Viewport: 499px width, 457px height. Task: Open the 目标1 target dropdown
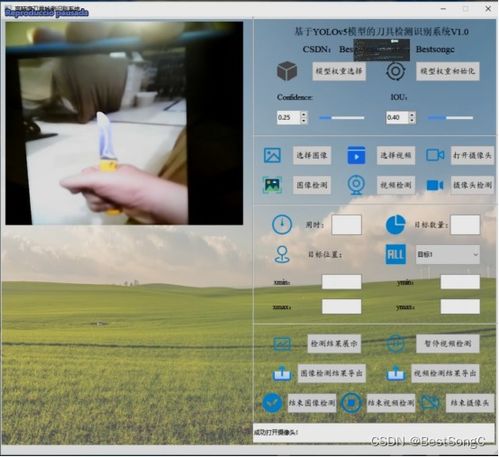(448, 254)
